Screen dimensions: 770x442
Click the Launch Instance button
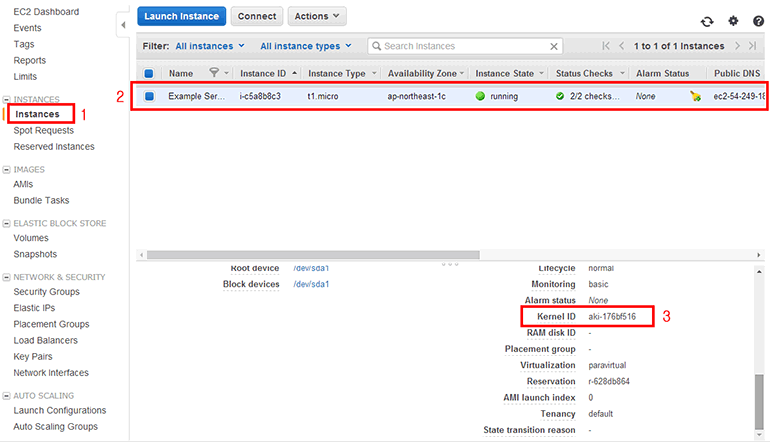tap(181, 16)
